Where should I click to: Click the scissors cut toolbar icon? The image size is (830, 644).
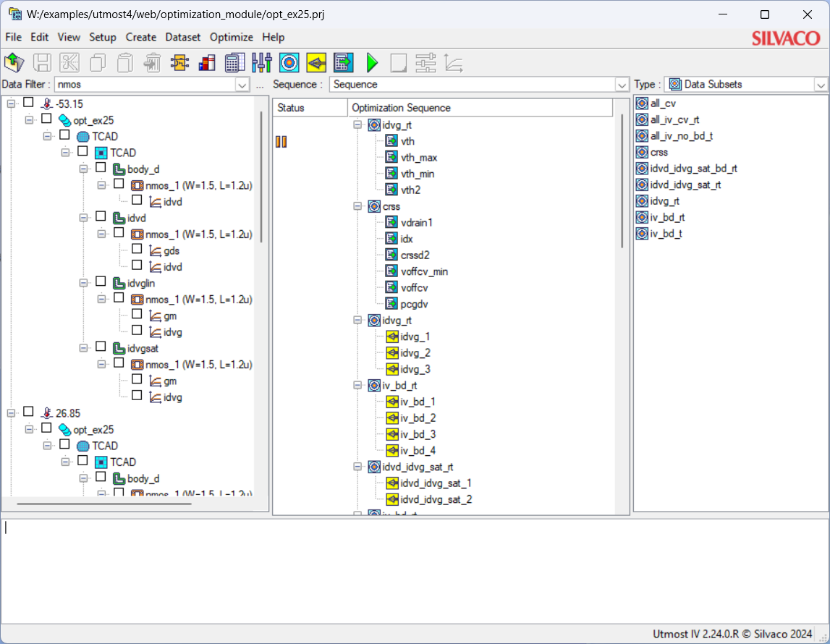(69, 62)
